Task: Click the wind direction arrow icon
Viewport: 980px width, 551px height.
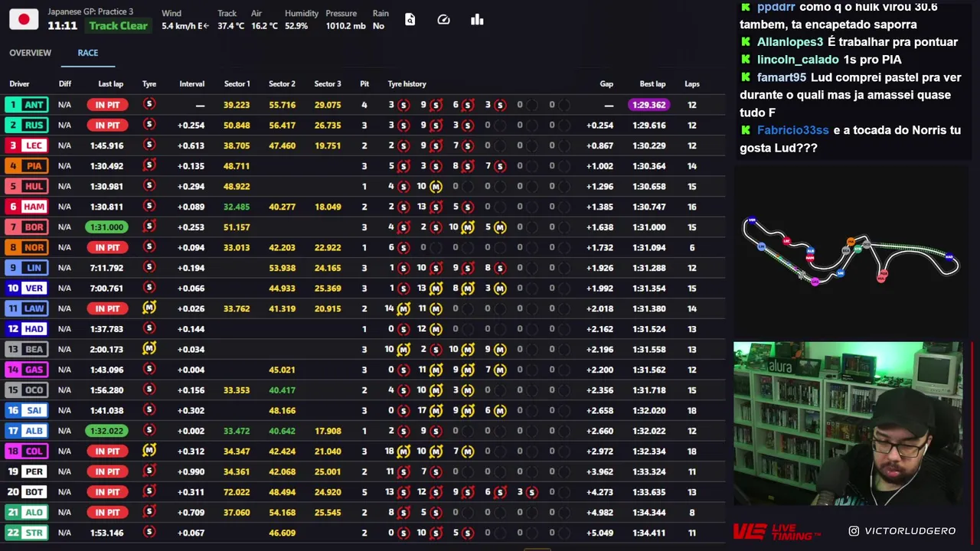Action: (206, 26)
